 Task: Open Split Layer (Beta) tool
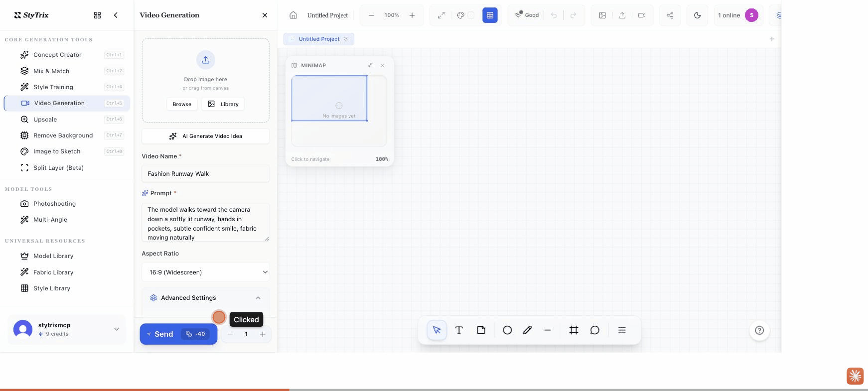[67, 168]
